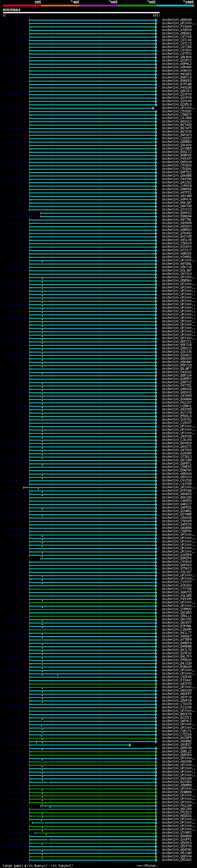Viewport: 197px width, 868px height.
Task: Choose subject UniRef100_A9USH8
Action: tap(177, 761)
